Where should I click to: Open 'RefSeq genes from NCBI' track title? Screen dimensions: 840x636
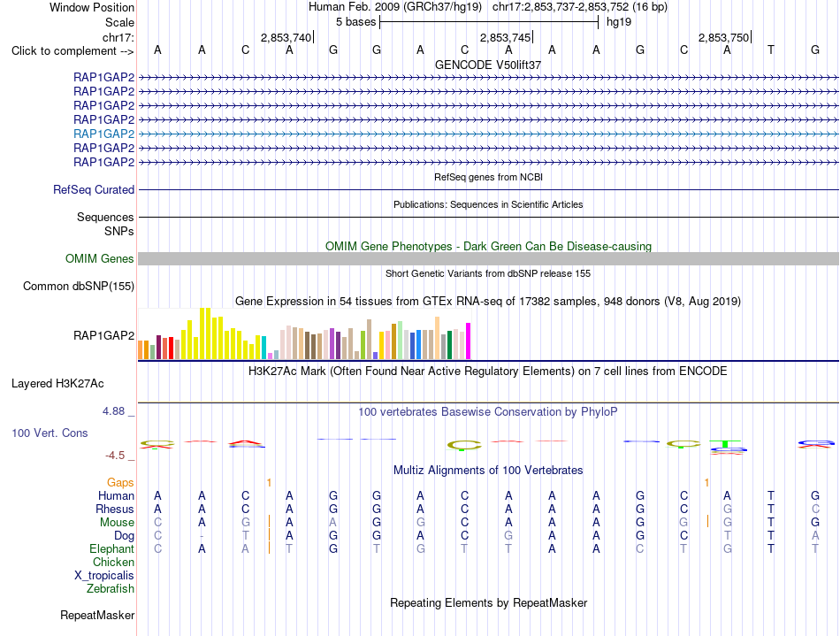click(x=488, y=177)
